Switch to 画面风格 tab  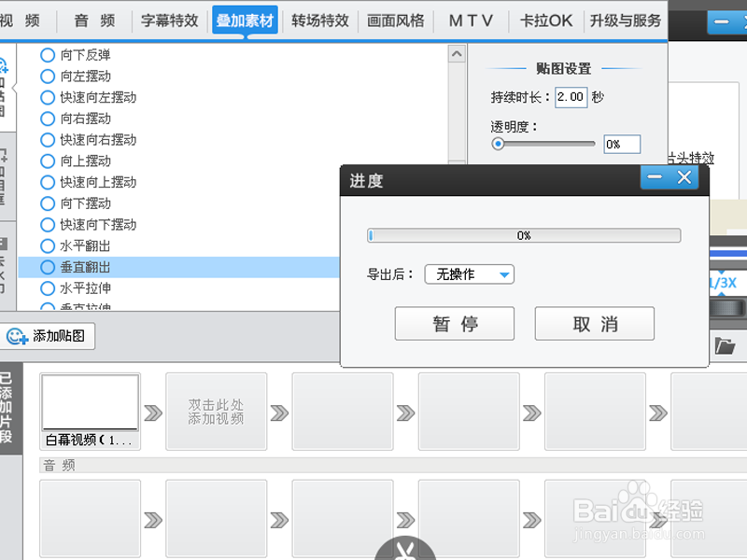[x=395, y=21]
